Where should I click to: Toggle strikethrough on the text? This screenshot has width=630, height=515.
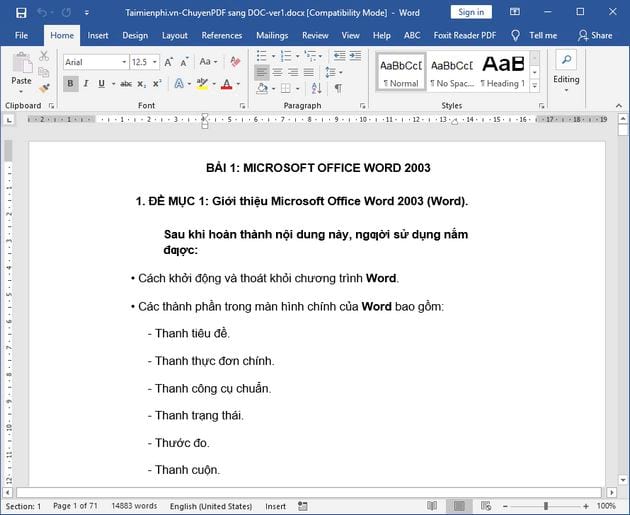[x=126, y=84]
